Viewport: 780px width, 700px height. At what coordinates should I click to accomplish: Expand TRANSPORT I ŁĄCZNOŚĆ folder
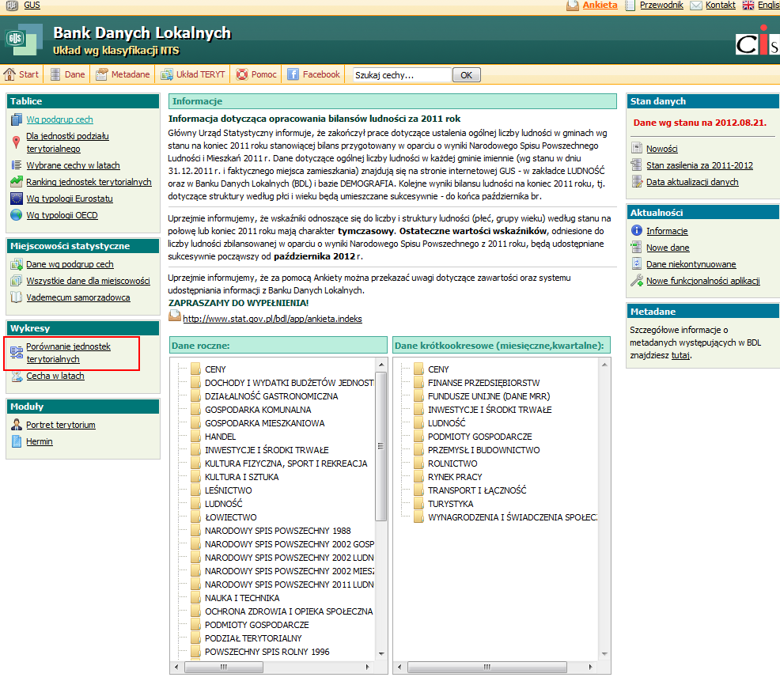418,490
